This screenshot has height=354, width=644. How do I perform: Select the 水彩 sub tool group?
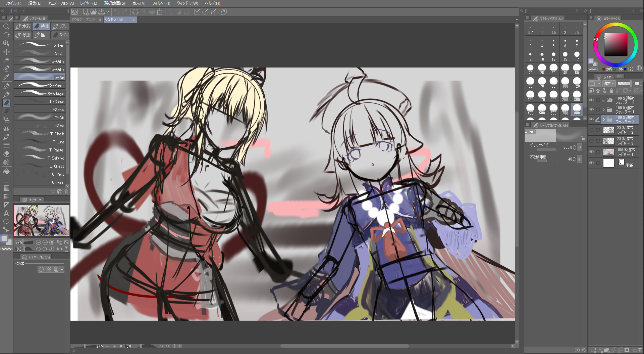[x=23, y=26]
